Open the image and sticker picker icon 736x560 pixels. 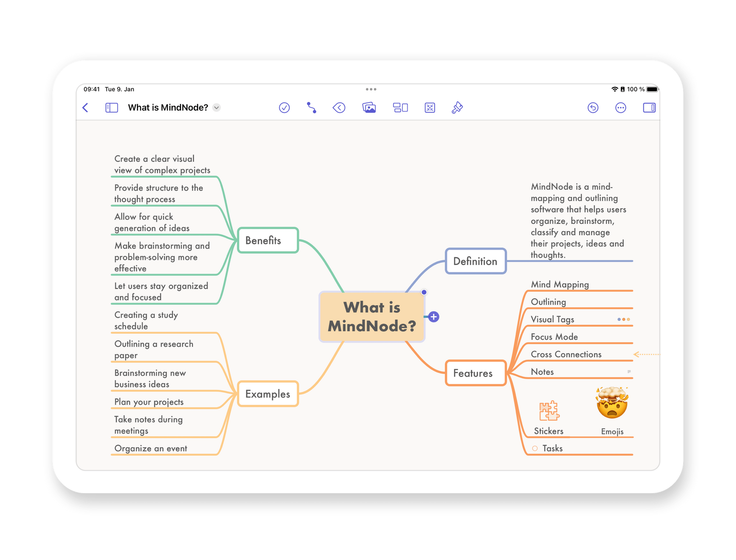pyautogui.click(x=369, y=108)
